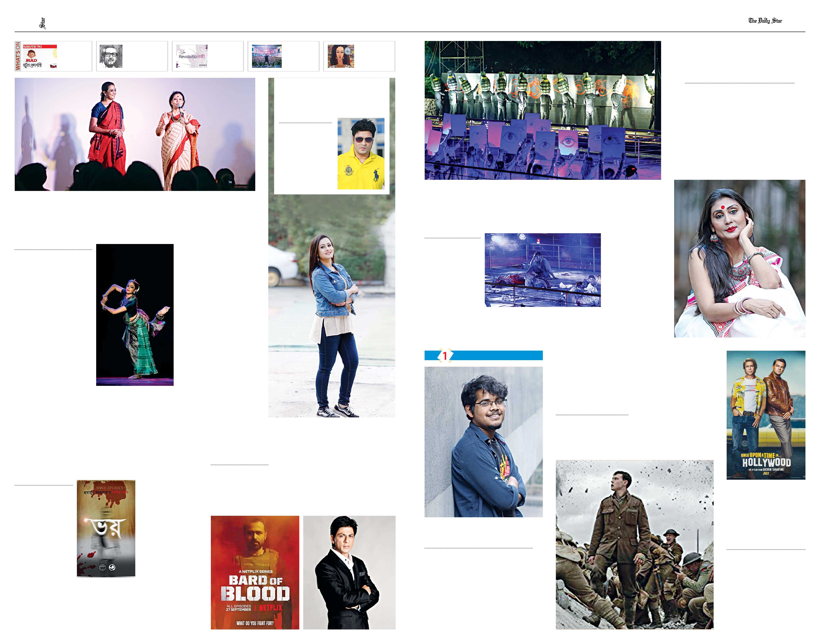The height and width of the screenshot is (644, 820).
Task: Select the classical dancer in green photo
Action: click(x=135, y=315)
